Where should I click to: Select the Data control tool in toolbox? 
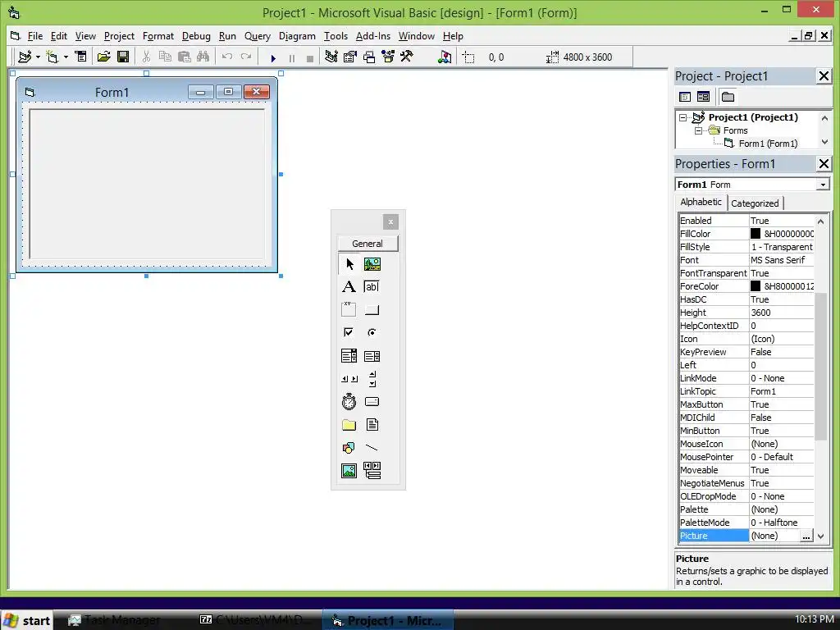[372, 470]
